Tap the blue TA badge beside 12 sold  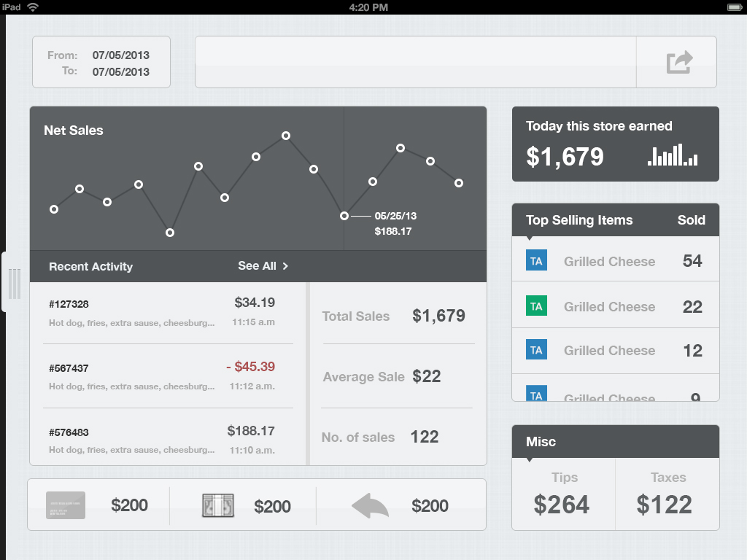536,349
